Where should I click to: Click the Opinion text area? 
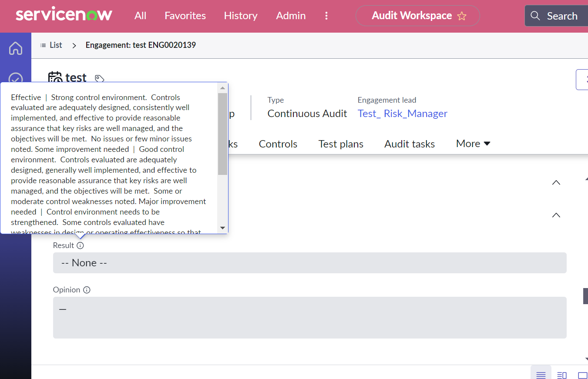coord(310,318)
